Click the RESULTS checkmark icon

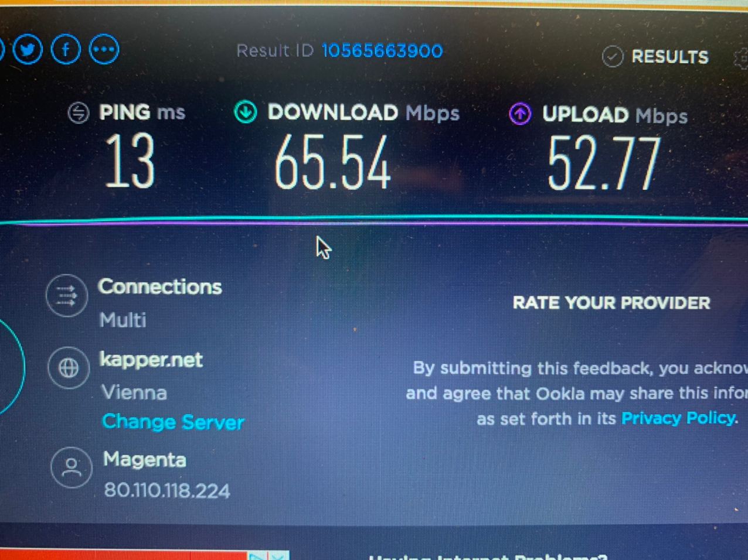coord(613,57)
